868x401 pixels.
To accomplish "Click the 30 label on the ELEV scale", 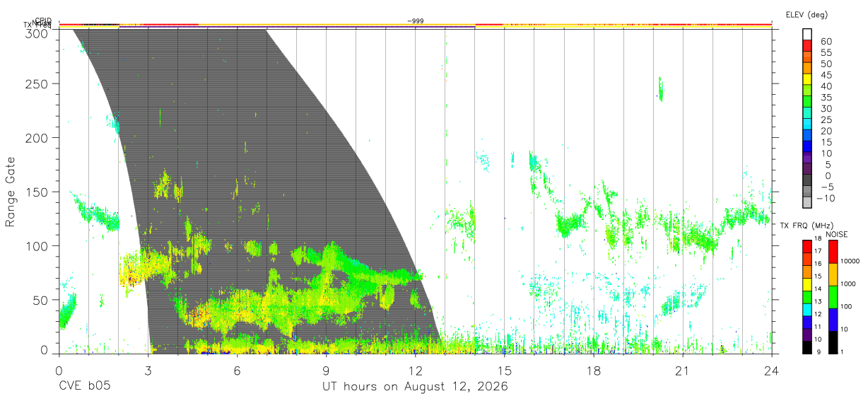I will 826,109.
